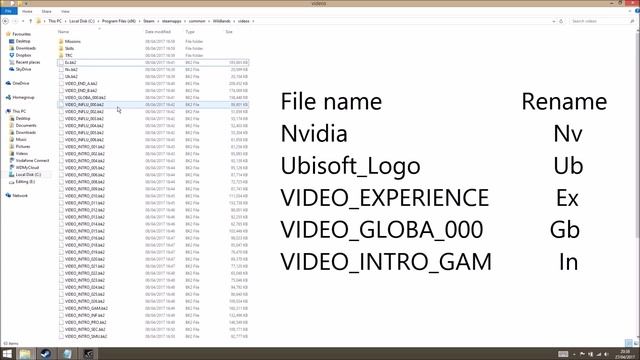Click the Wildlands breadcrumb
The height and width of the screenshot is (360, 640).
pyautogui.click(x=222, y=21)
